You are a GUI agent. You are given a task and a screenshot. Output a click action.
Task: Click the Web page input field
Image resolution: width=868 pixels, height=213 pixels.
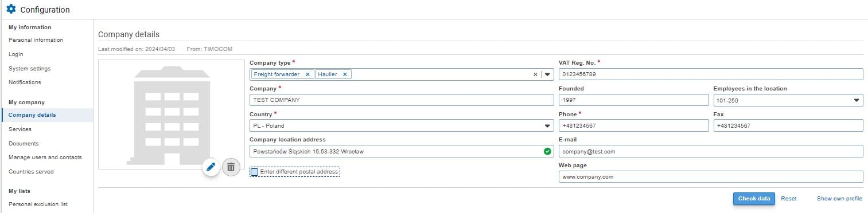coord(711,177)
